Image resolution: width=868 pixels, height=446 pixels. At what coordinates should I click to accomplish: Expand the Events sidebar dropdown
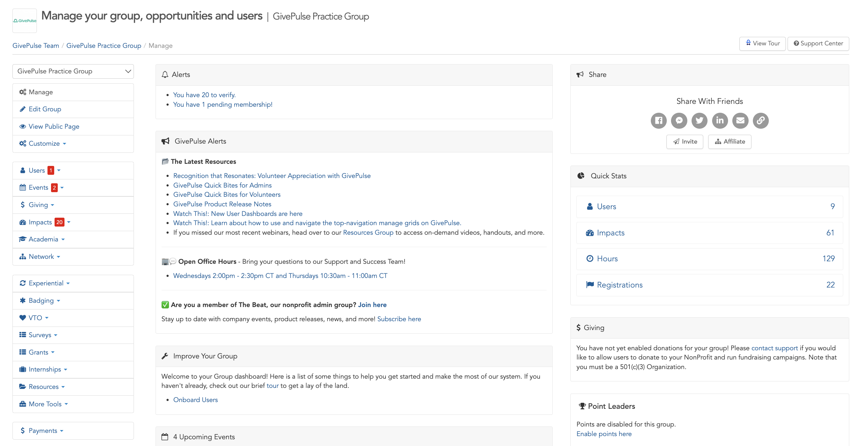(x=62, y=188)
